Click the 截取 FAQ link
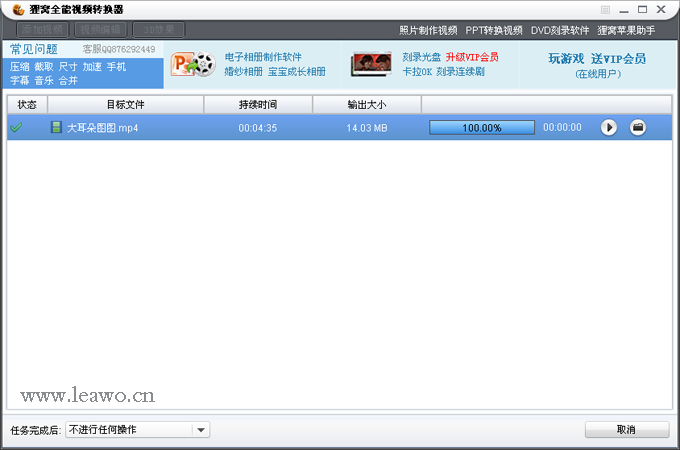The image size is (680, 450). pyautogui.click(x=44, y=67)
